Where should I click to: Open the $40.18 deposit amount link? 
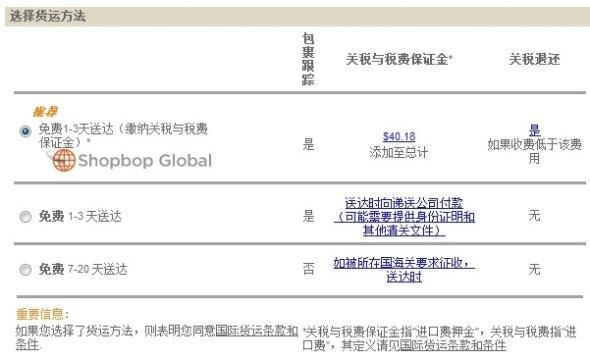pyautogui.click(x=399, y=137)
